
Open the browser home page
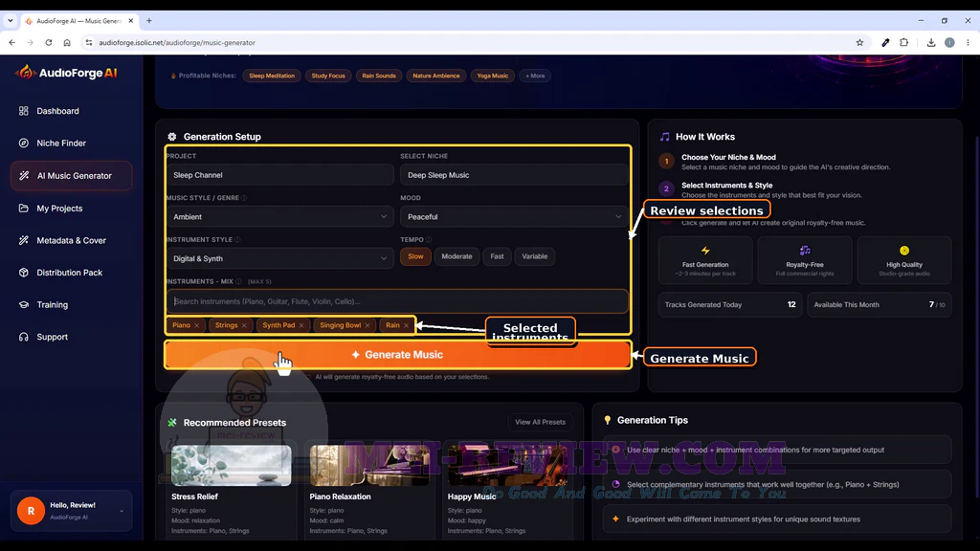coord(67,42)
